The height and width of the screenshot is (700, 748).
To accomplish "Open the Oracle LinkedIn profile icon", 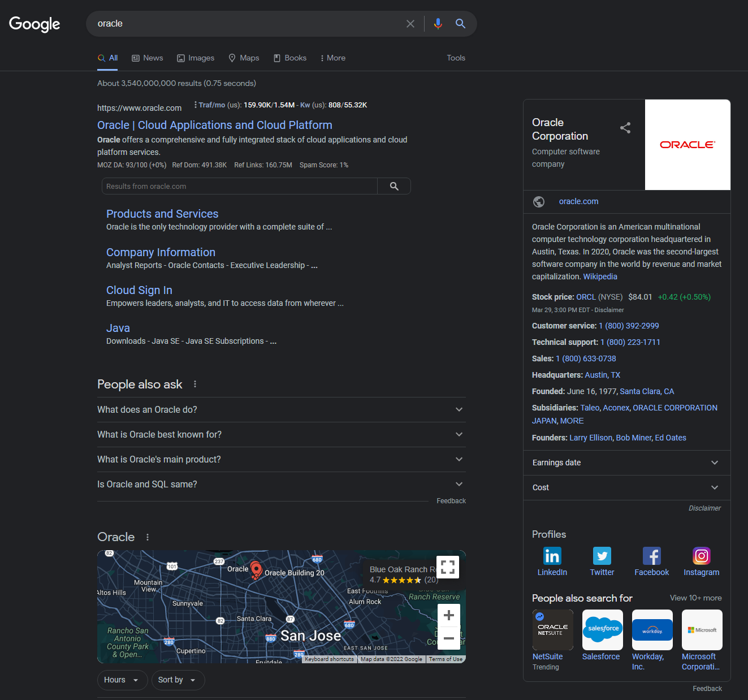I will 552,556.
